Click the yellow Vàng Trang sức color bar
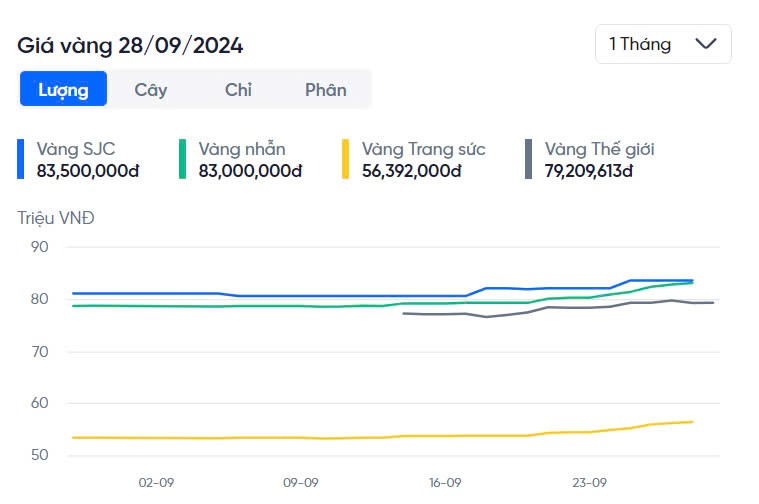Screen dimensions: 759x504 (346, 159)
